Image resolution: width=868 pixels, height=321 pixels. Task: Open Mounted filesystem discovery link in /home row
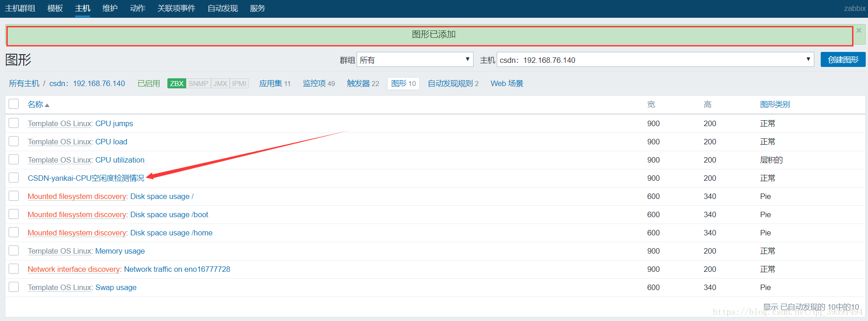click(x=77, y=233)
